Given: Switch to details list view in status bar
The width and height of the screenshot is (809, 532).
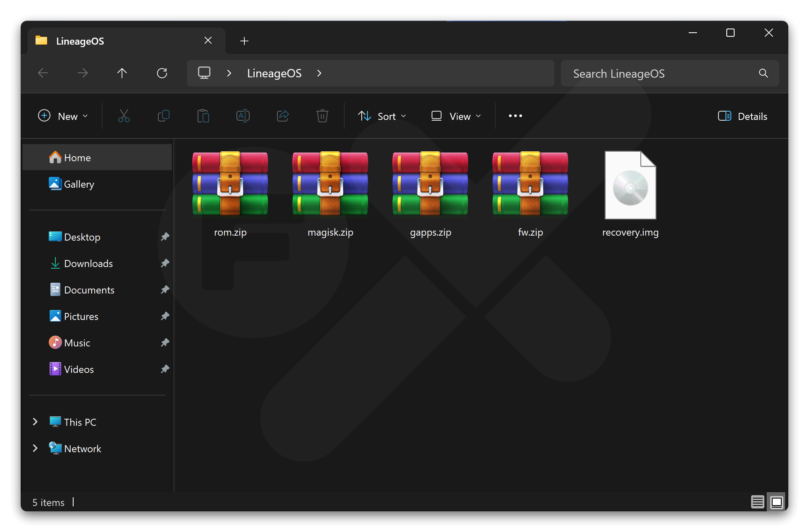Looking at the screenshot, I should [757, 502].
